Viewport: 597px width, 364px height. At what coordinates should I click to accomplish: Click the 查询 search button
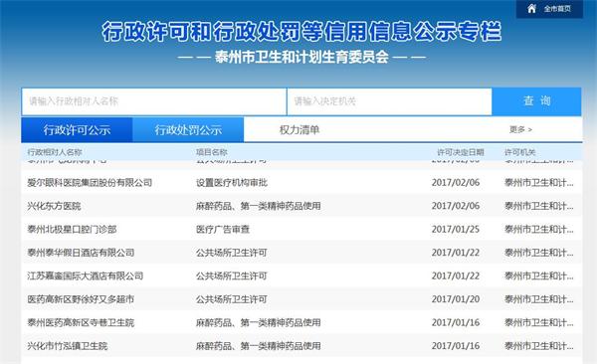pos(536,101)
